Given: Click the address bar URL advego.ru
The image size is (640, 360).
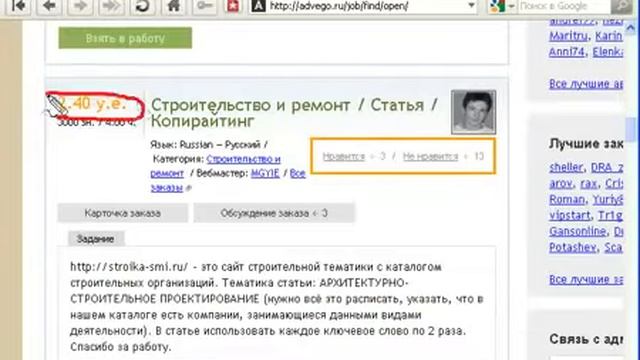Looking at the screenshot, I should pos(338,6).
